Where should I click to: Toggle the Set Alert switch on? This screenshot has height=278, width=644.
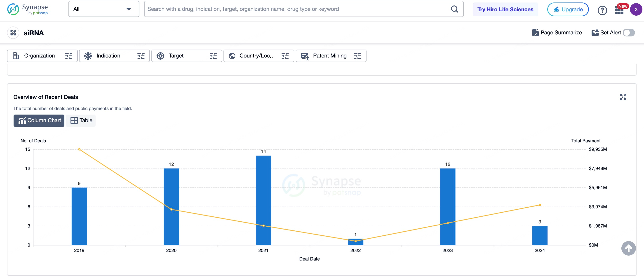pos(630,33)
